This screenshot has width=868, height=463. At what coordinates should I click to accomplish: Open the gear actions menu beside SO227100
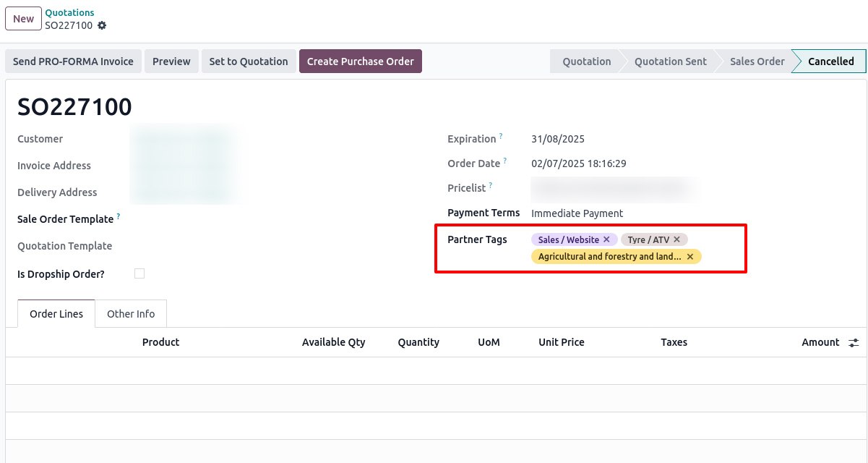coord(102,25)
